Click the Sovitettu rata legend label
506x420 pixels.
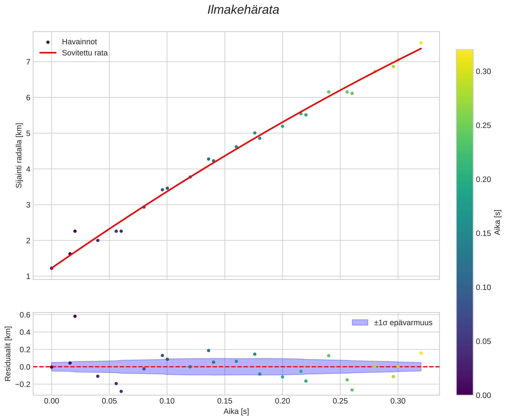85,53
